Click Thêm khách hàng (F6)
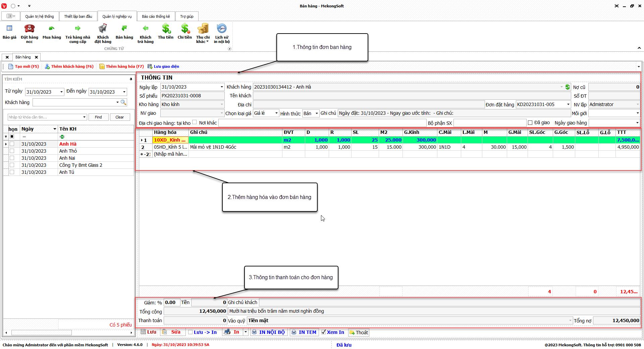 (x=69, y=66)
